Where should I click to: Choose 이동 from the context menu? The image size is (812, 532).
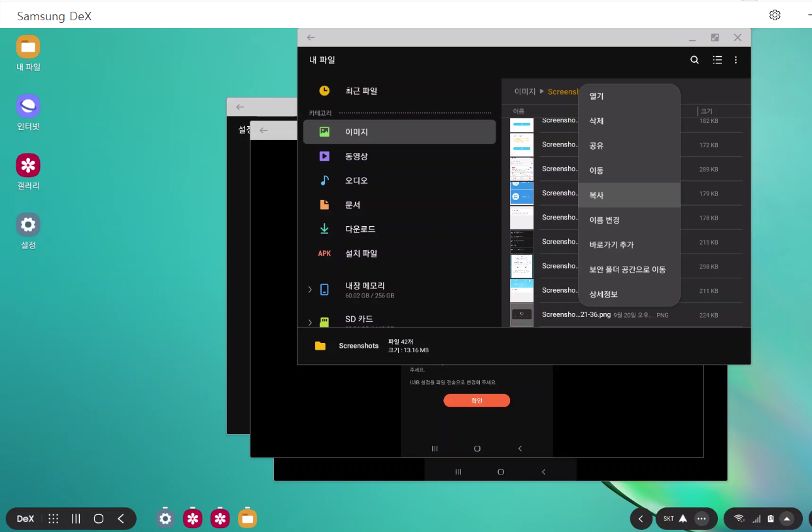pyautogui.click(x=629, y=171)
